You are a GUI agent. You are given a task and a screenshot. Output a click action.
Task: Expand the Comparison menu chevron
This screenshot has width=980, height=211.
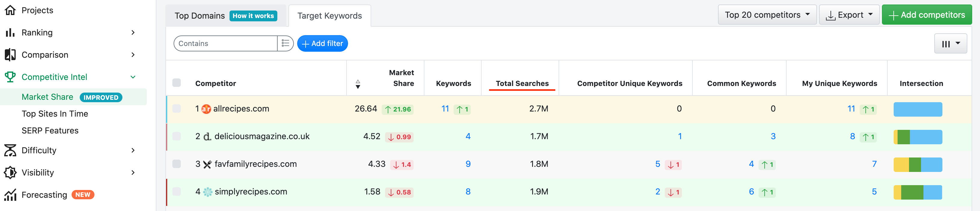[133, 55]
